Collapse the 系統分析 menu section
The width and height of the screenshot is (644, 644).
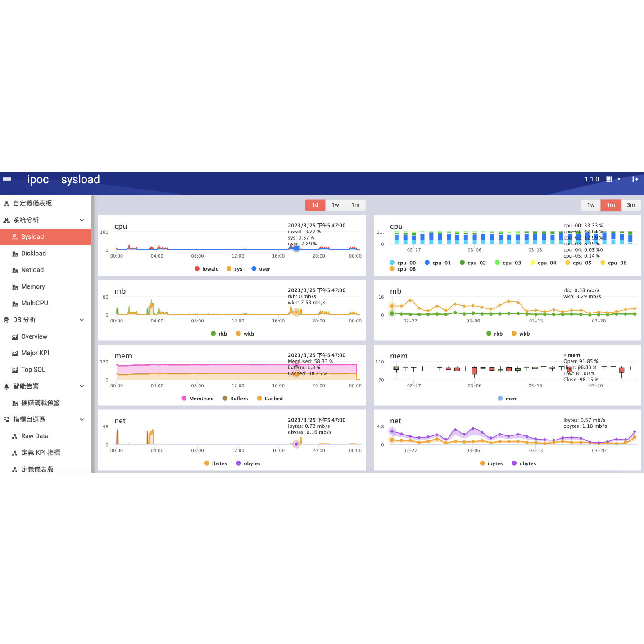click(82, 220)
